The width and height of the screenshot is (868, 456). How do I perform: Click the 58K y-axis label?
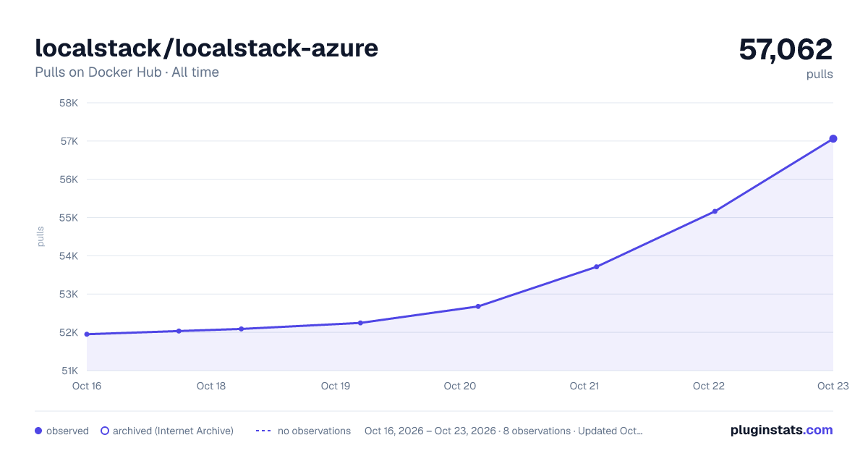[x=69, y=103]
